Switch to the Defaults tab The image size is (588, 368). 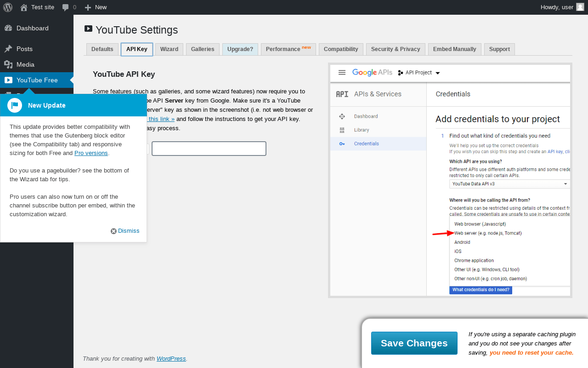(x=102, y=49)
